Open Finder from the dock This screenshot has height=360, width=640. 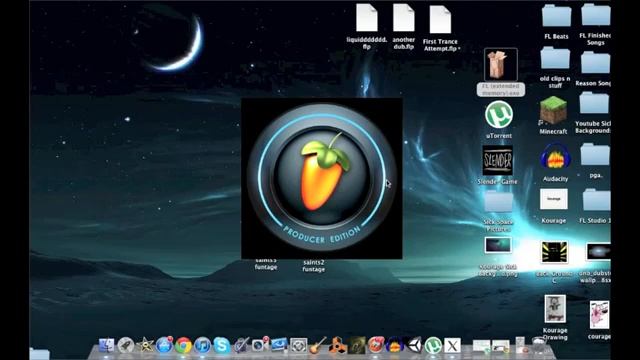point(107,345)
